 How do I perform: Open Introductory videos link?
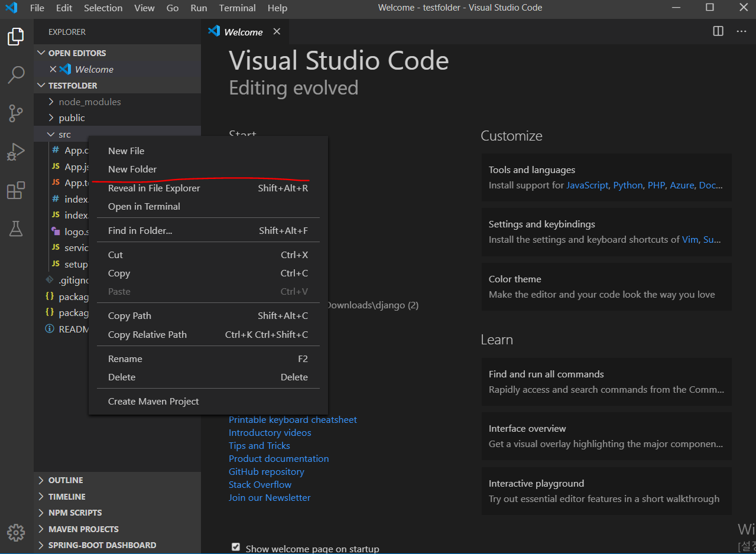click(270, 432)
